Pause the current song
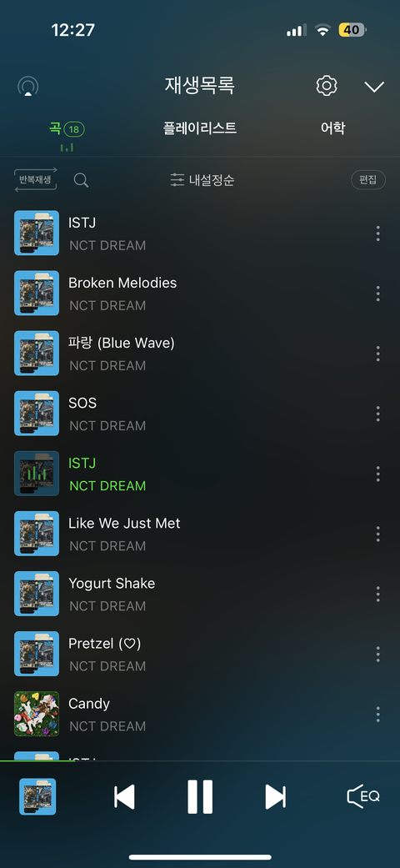 pos(200,796)
